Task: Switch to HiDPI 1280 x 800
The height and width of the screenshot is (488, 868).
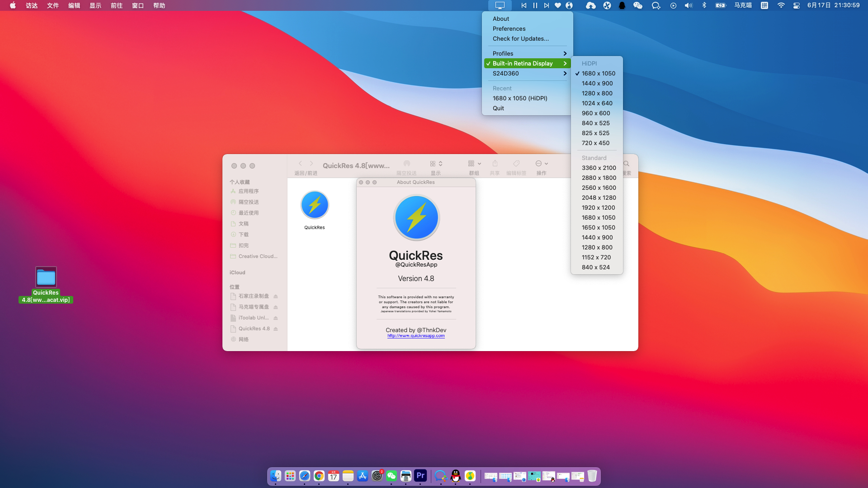Action: (x=597, y=93)
